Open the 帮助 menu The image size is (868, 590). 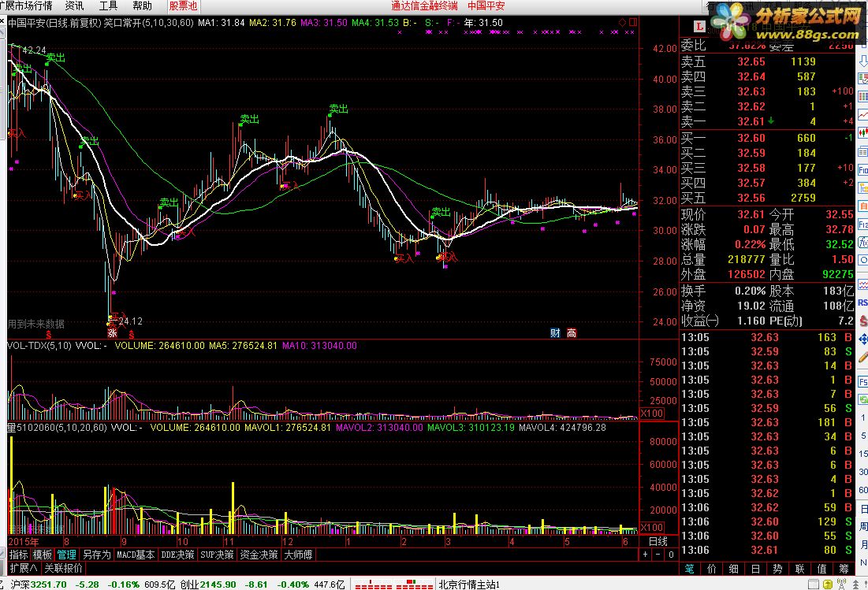click(142, 6)
